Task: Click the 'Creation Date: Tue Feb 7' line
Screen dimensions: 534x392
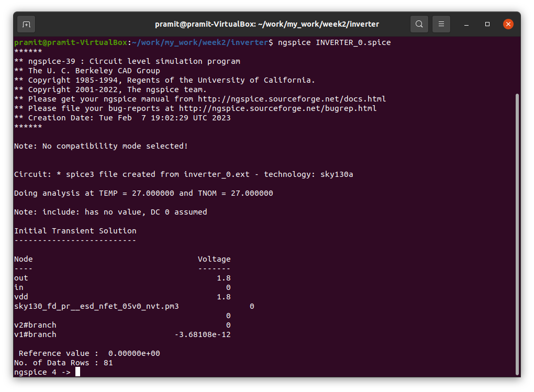Action: pos(123,118)
